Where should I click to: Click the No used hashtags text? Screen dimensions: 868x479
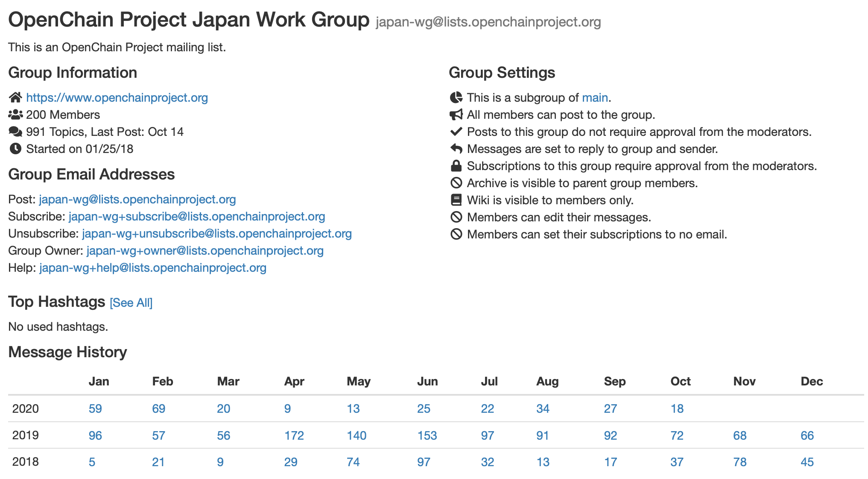coord(58,327)
